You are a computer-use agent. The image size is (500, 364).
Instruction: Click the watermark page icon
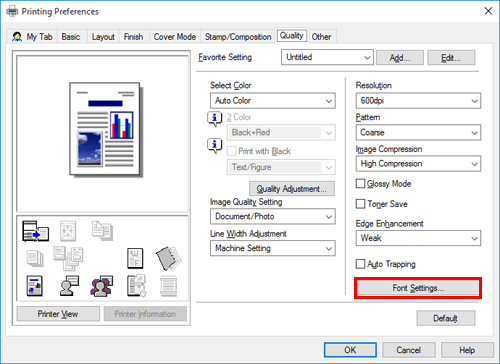pyautogui.click(x=135, y=258)
